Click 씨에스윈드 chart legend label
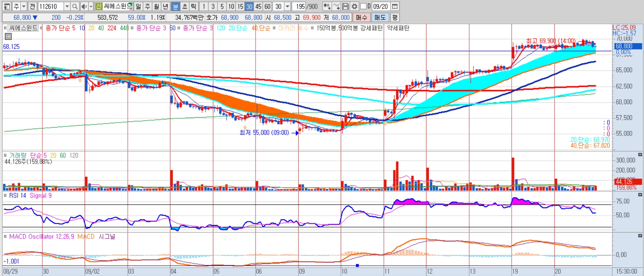This screenshot has width=644, height=276. click(24, 28)
